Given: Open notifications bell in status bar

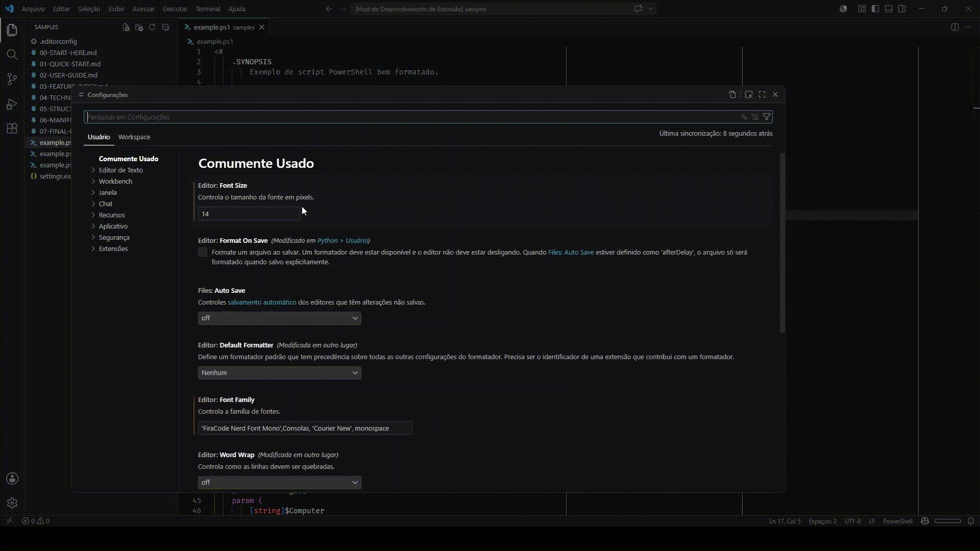Looking at the screenshot, I should point(971,521).
